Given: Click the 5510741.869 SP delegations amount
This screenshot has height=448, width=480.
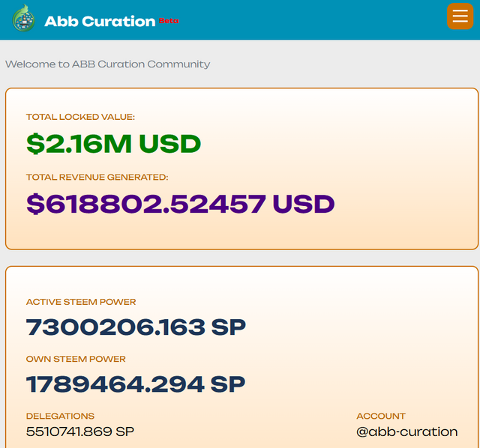Looking at the screenshot, I should (x=80, y=432).
